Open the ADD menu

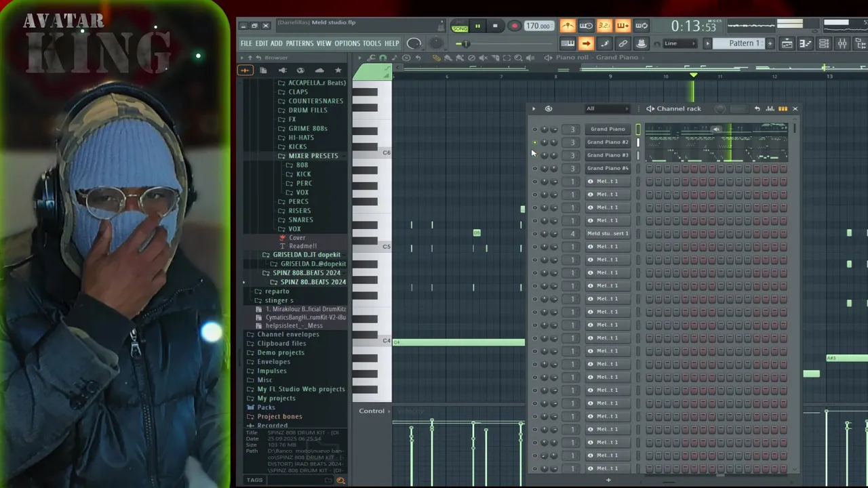click(276, 43)
